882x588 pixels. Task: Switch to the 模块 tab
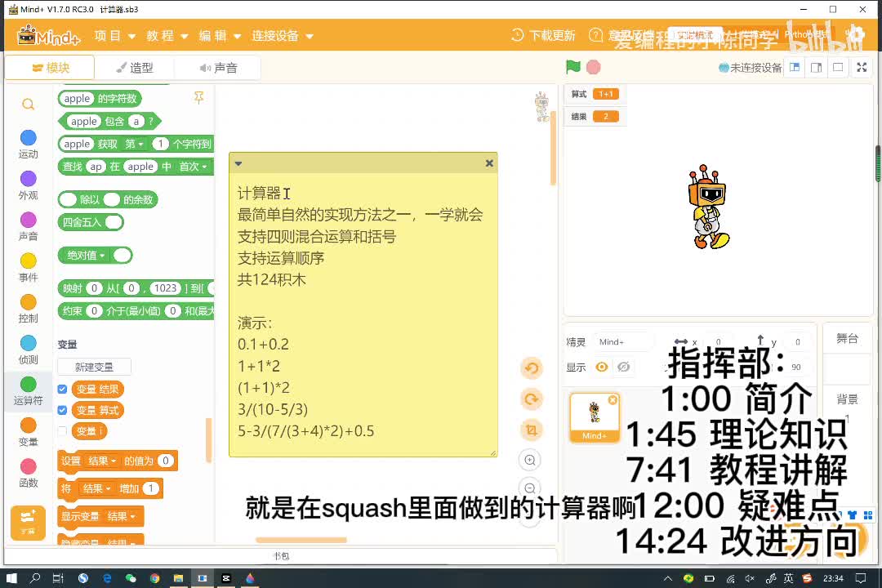[x=50, y=68]
